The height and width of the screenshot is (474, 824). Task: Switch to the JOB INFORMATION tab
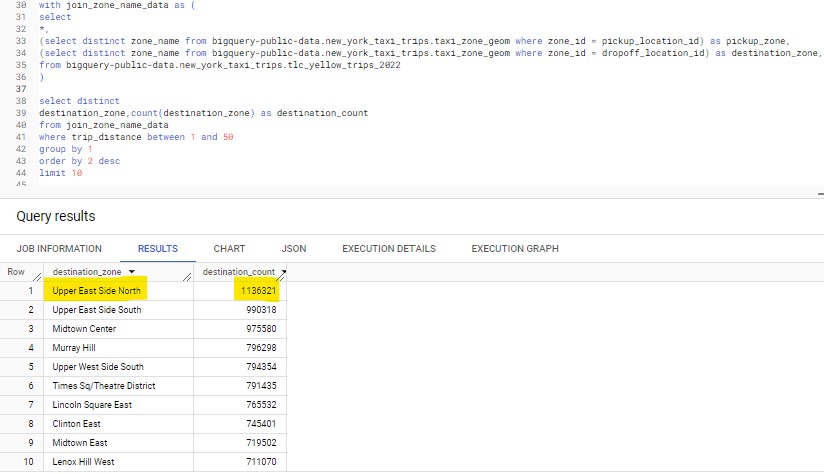click(x=54, y=248)
